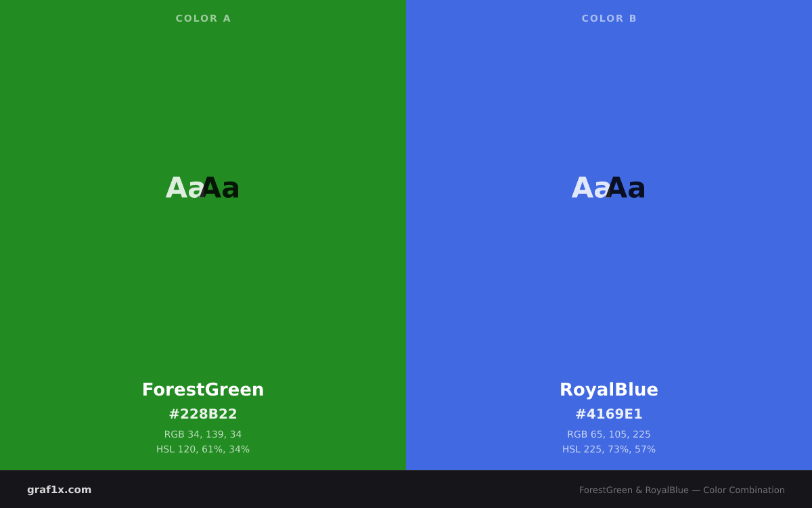The width and height of the screenshot is (812, 508).
Task: Click the RoyalBlue color swatch panel
Action: point(609,235)
